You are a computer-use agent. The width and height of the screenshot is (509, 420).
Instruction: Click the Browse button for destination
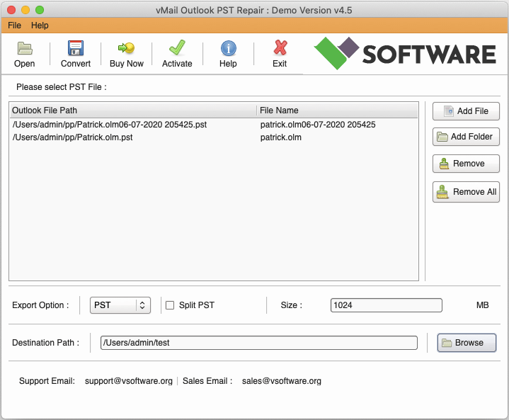coord(467,343)
